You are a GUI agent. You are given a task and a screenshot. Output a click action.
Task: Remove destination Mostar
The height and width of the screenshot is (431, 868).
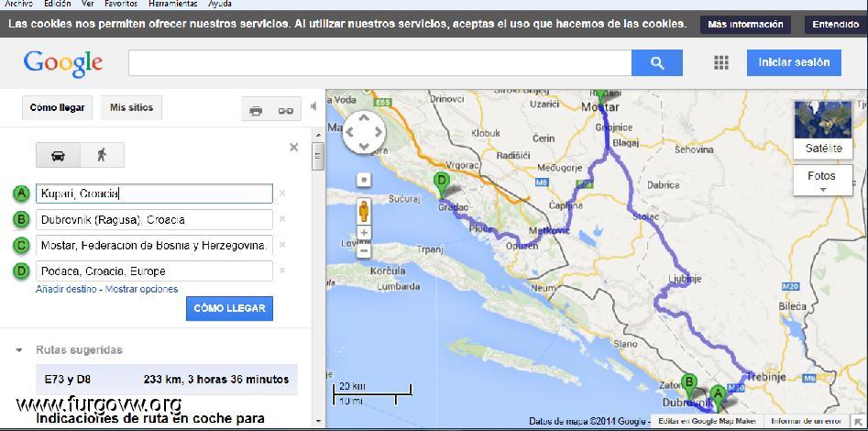pyautogui.click(x=281, y=244)
